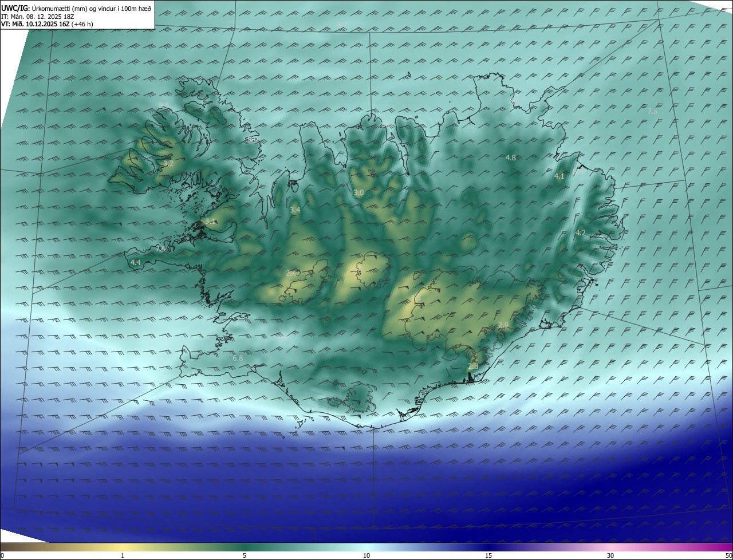Click the 15 label on the color scale

(x=488, y=555)
